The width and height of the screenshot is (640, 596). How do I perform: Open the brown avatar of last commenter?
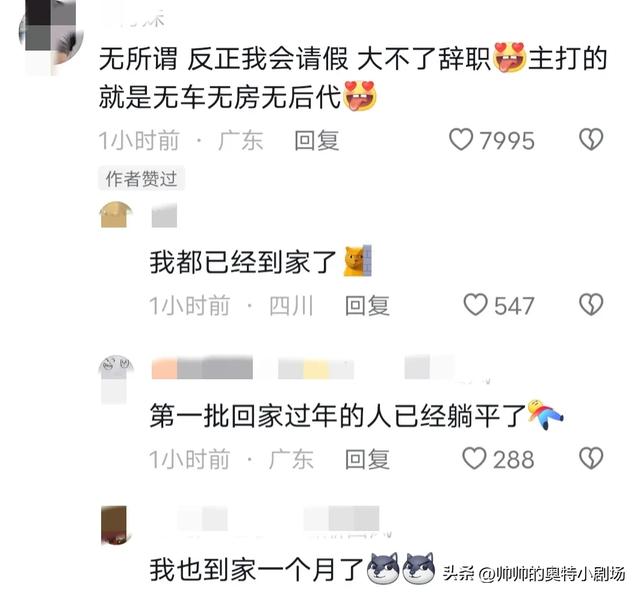tap(114, 525)
